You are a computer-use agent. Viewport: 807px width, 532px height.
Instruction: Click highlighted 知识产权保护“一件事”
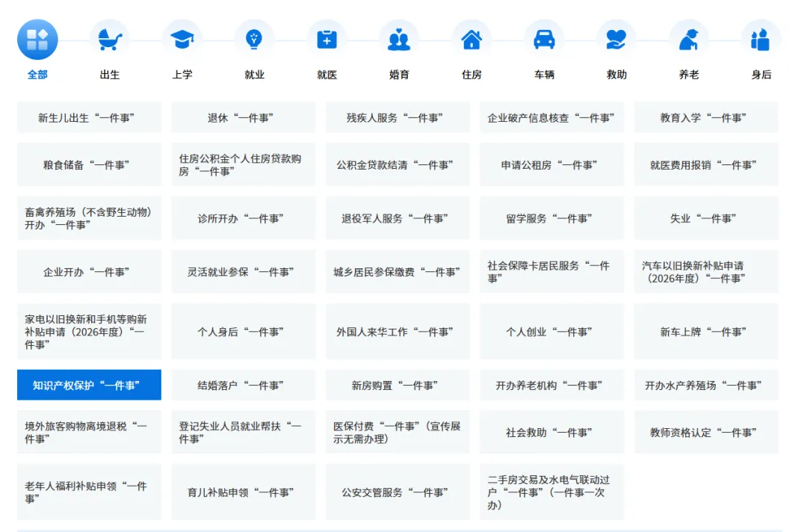click(x=89, y=385)
